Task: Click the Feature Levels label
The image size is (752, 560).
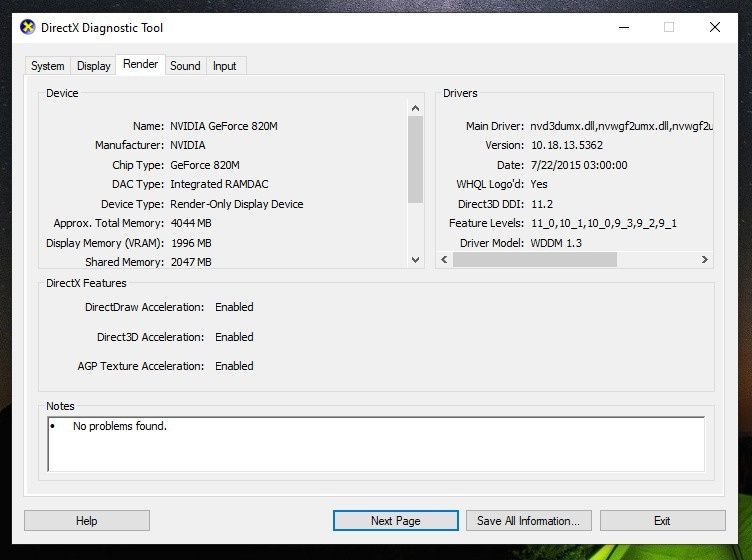Action: (x=486, y=223)
